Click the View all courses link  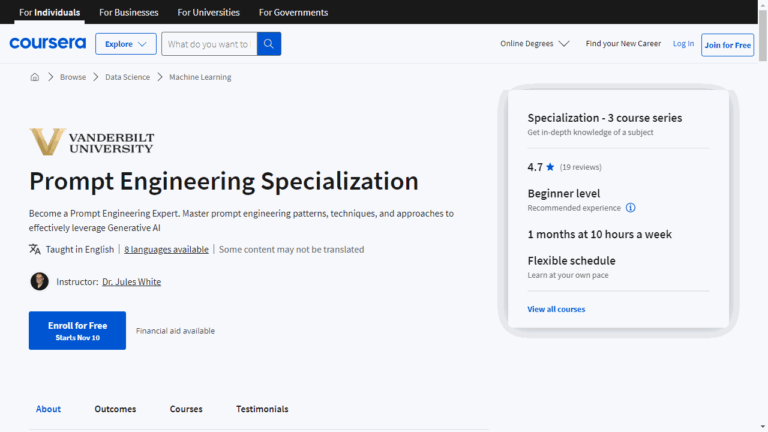[556, 309]
